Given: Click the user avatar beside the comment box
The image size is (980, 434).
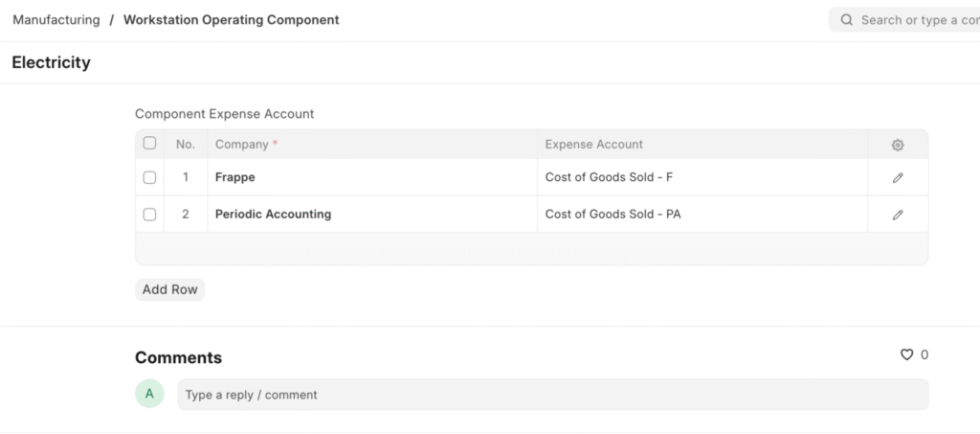Looking at the screenshot, I should click(x=149, y=394).
